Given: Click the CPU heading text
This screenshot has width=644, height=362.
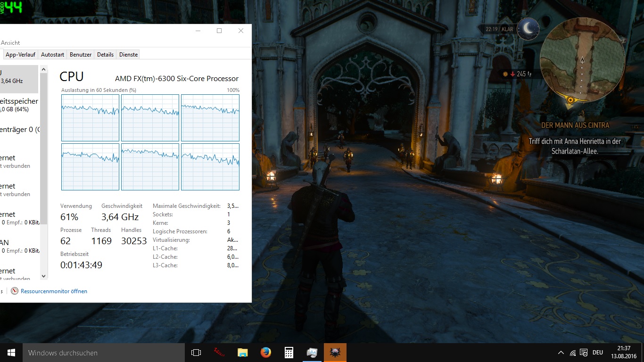Looking at the screenshot, I should [x=72, y=76].
